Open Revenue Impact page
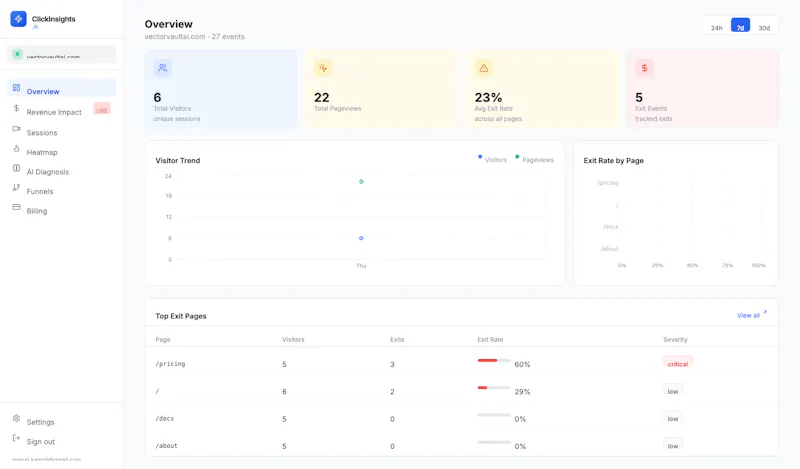The image size is (800, 469). click(54, 112)
